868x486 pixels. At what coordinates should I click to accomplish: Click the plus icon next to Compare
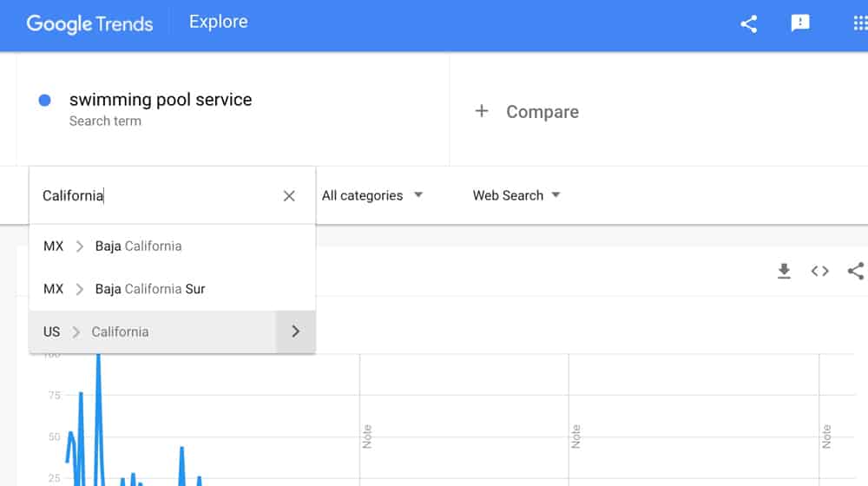(482, 111)
